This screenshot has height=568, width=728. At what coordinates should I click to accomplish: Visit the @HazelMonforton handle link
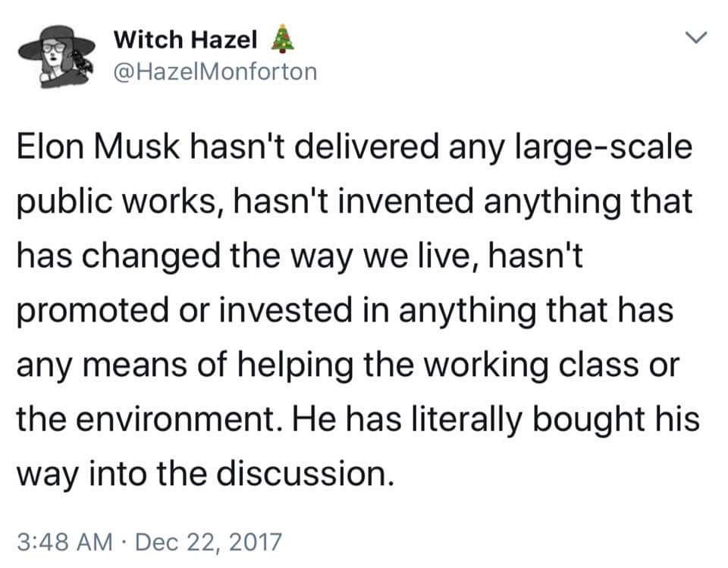[x=214, y=72]
